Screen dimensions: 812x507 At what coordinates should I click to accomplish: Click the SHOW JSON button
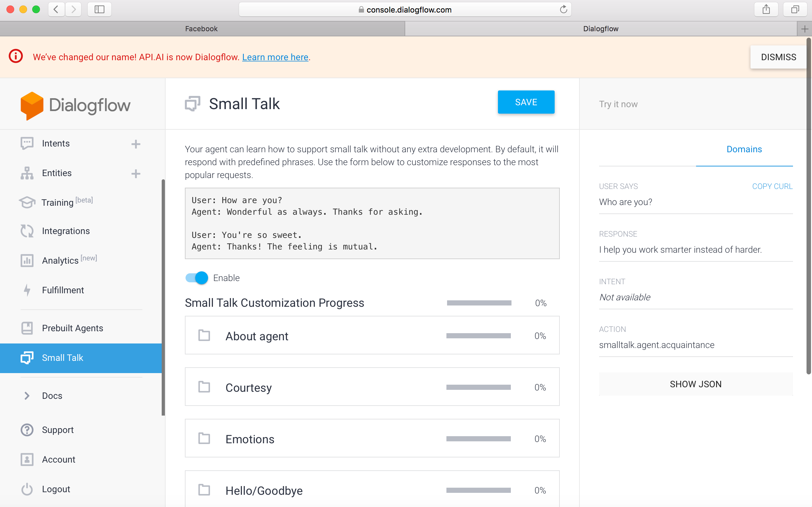pyautogui.click(x=696, y=384)
